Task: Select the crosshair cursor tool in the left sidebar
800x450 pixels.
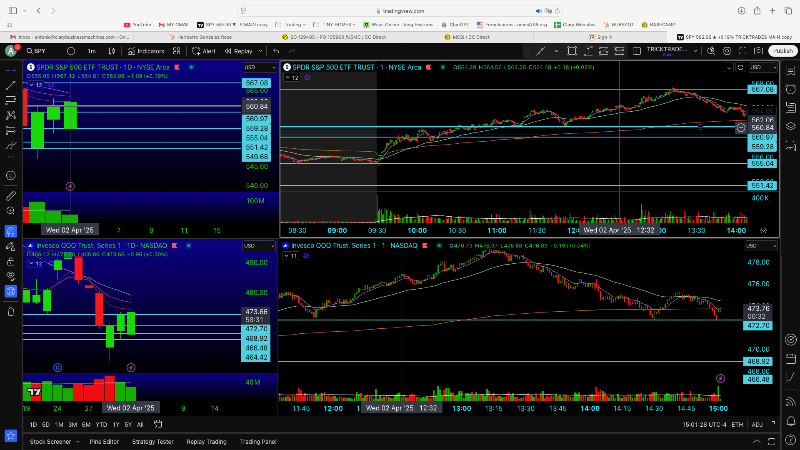Action: (11, 70)
